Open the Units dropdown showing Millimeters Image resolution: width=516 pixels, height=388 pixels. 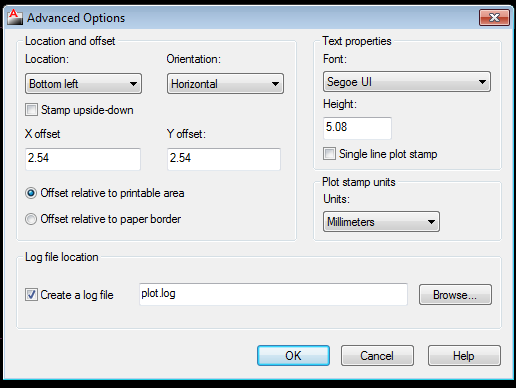pos(381,222)
